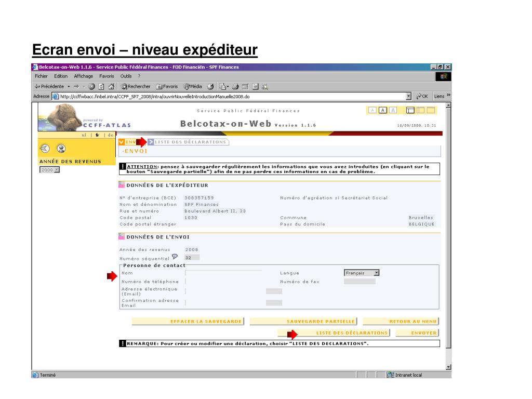Click the vertical scrollbar up arrow
This screenshot has width=532, height=399.
pos(448,105)
